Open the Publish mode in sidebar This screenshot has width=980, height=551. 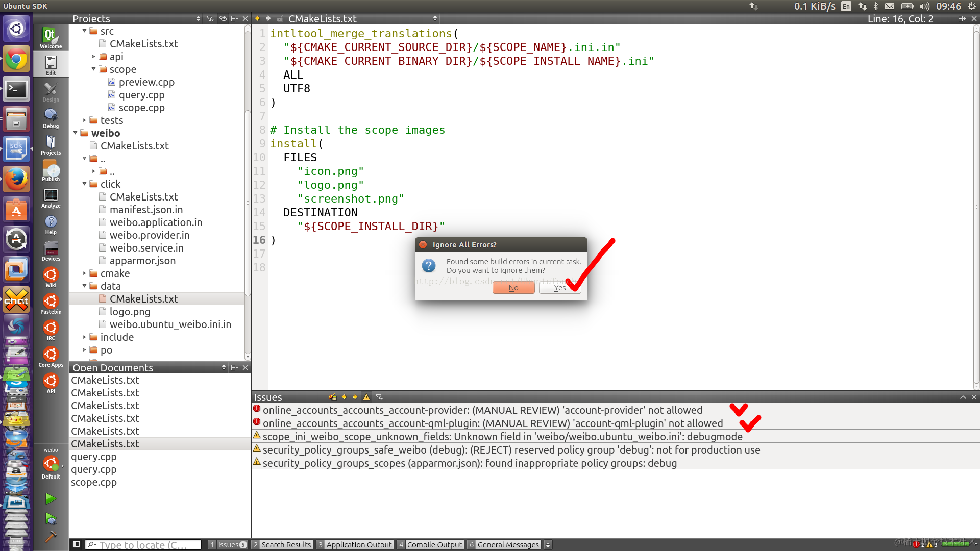tap(51, 171)
